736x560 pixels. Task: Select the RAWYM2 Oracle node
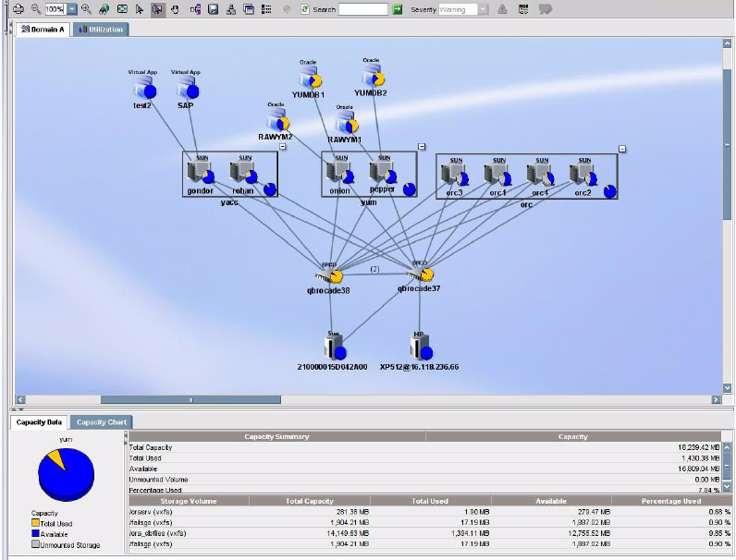[x=277, y=121]
